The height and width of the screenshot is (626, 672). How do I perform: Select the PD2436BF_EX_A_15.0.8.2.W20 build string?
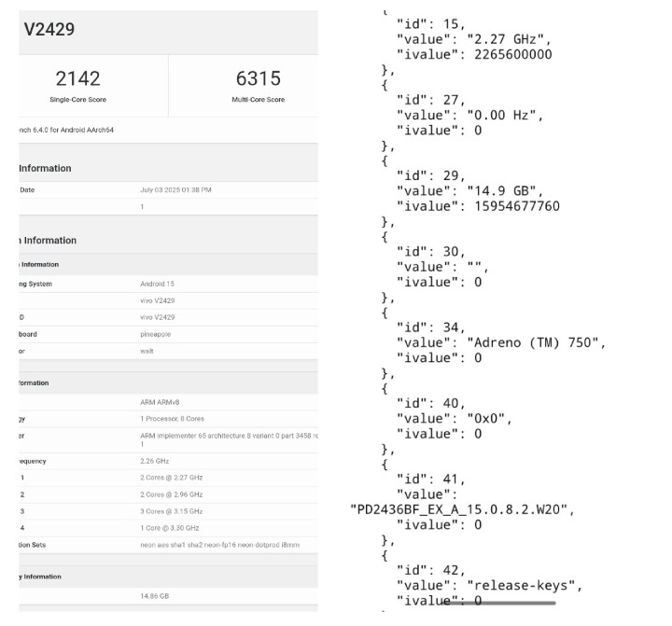(462, 508)
